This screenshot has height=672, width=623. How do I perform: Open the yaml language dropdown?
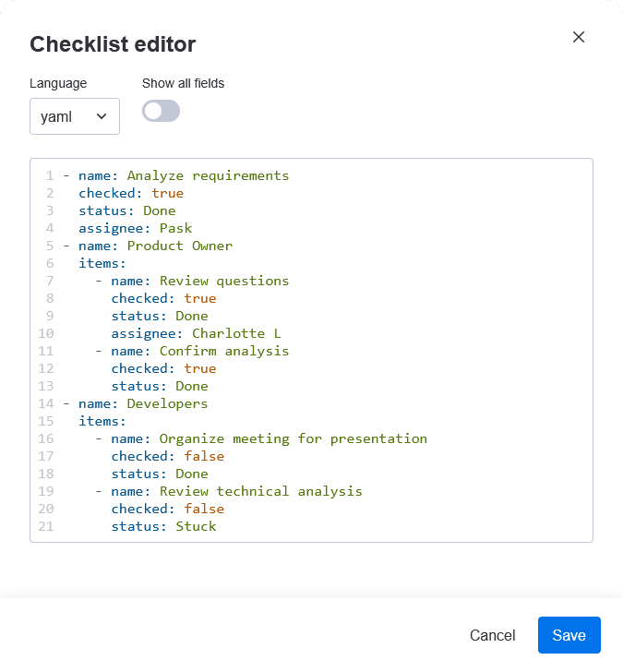(75, 116)
